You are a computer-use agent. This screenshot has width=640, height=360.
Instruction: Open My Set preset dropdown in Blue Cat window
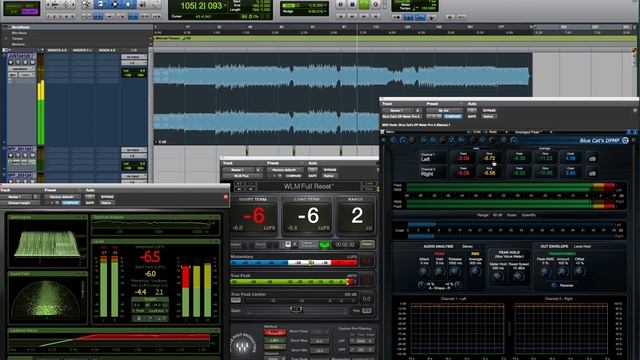pyautogui.click(x=444, y=111)
